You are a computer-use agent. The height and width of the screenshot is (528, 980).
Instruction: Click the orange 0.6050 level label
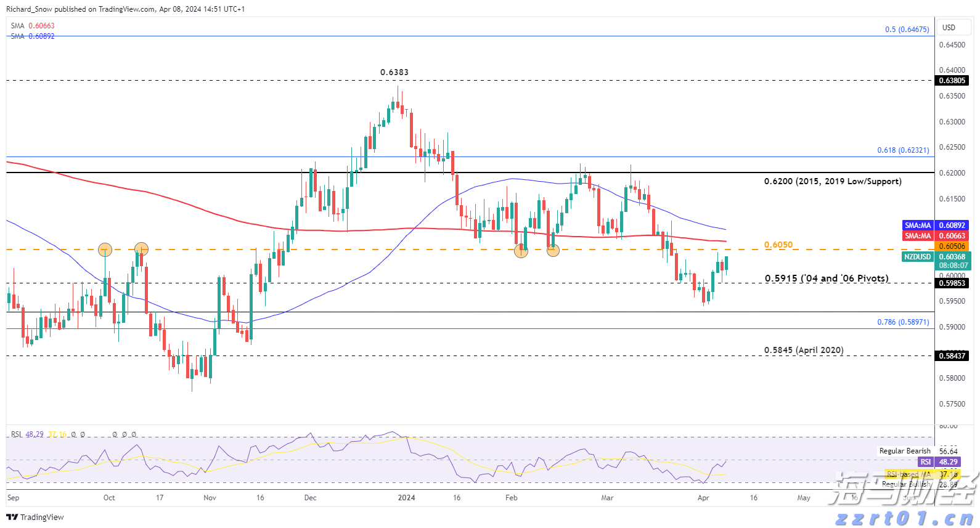pyautogui.click(x=778, y=245)
